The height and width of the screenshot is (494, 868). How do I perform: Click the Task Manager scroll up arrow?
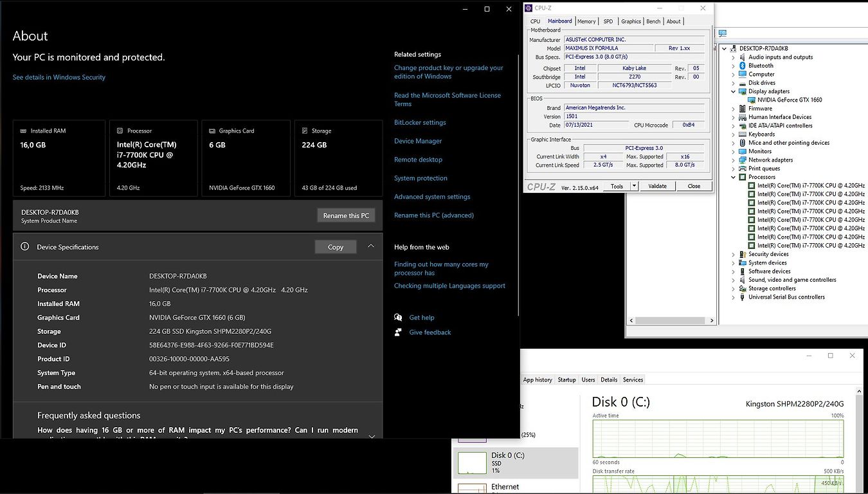[x=860, y=391]
